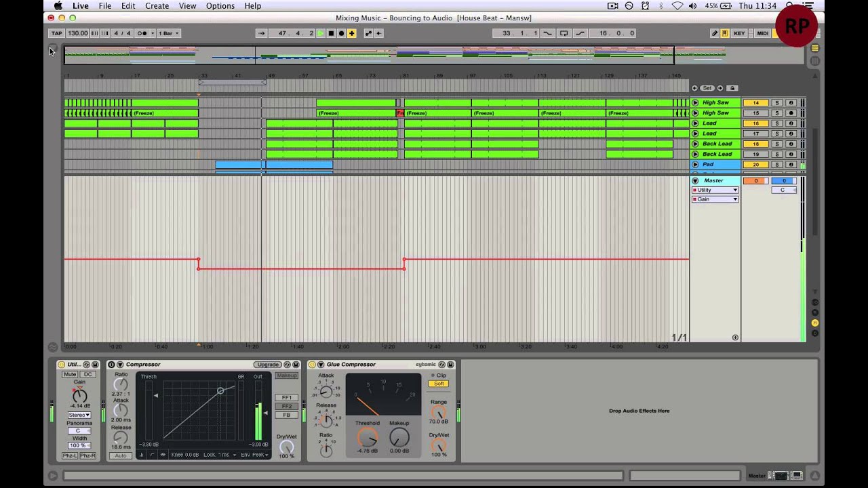Click the Punch-In switch

[547, 33]
